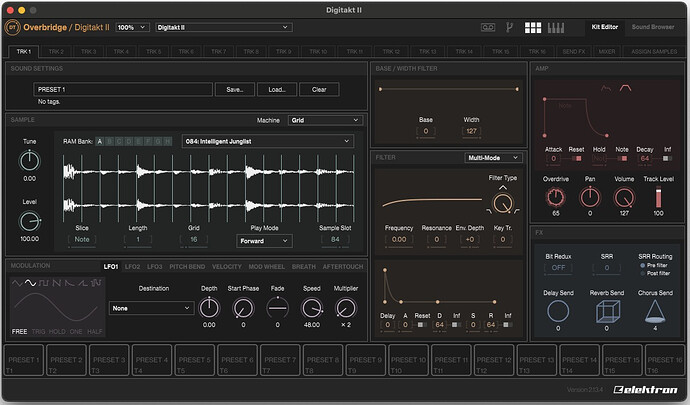Select Post filter SRR routing
This screenshot has height=405, width=690.
(x=642, y=273)
